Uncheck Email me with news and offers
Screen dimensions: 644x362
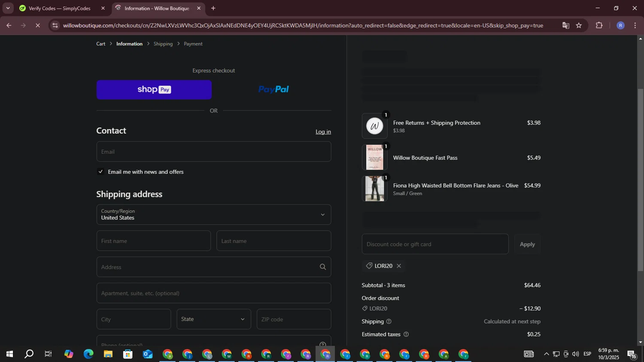100,172
